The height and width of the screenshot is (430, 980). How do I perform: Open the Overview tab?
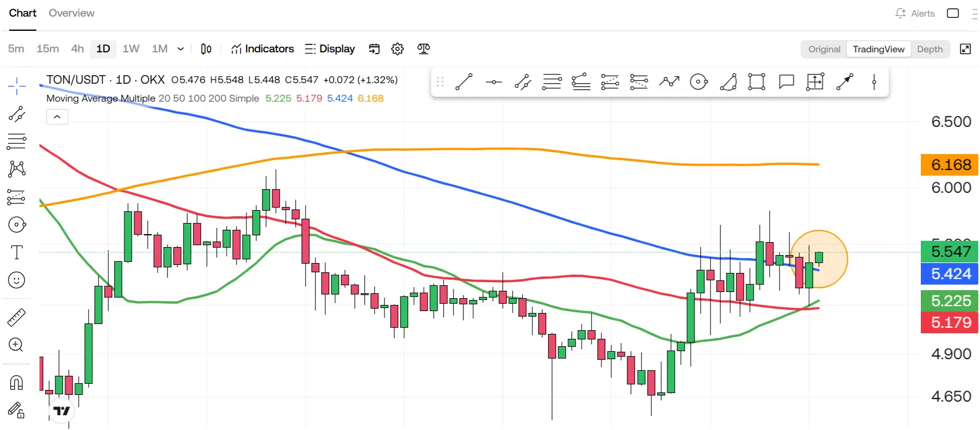click(x=71, y=13)
